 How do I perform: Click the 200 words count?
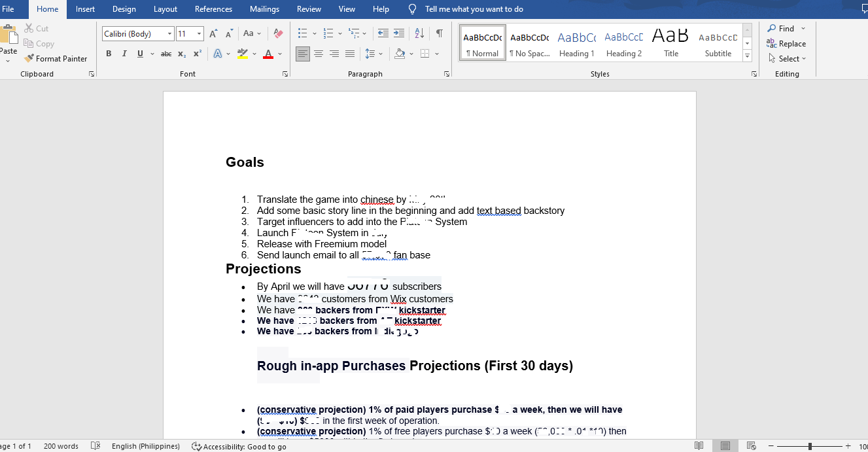[x=61, y=446]
